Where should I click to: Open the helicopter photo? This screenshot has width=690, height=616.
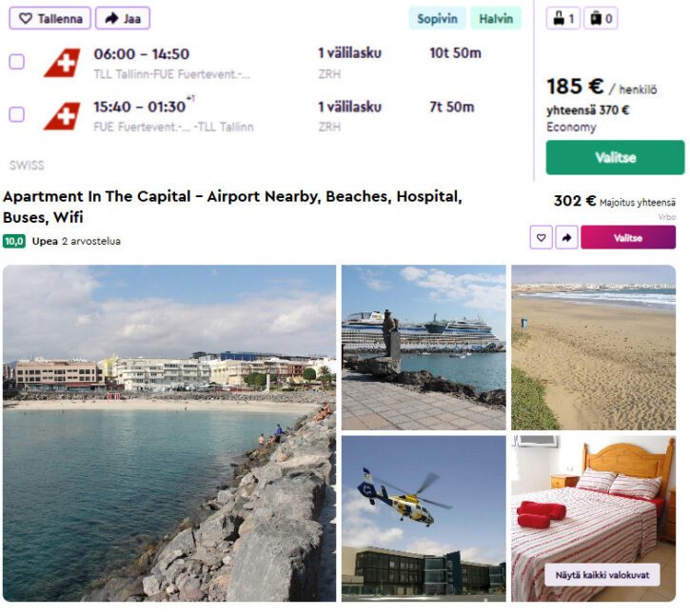tap(424, 519)
